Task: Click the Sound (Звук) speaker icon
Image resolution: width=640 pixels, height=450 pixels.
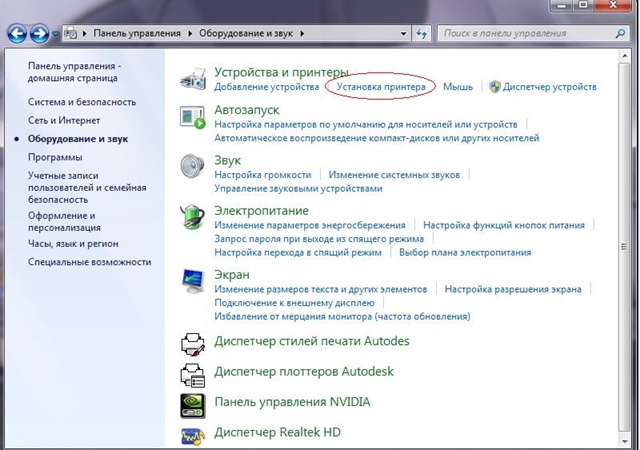Action: [192, 167]
